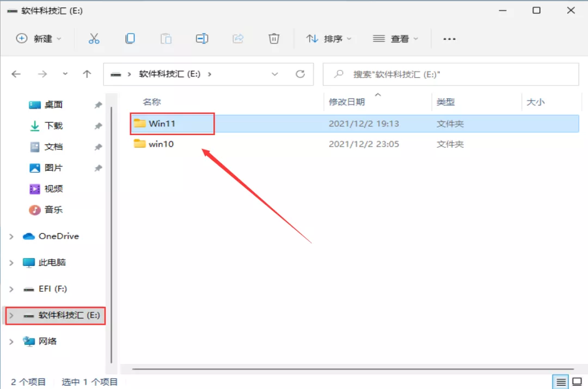588x389 pixels.
Task: Open the 新建 new item dropdown
Action: coord(38,39)
